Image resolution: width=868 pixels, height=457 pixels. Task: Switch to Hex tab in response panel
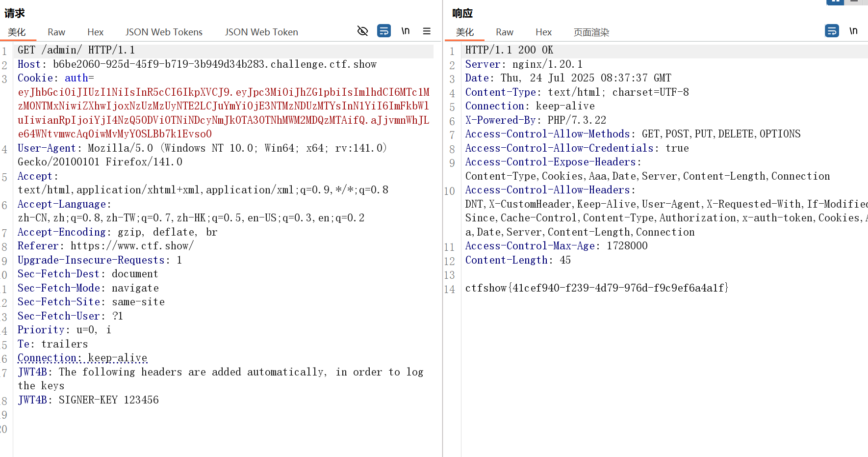point(543,32)
